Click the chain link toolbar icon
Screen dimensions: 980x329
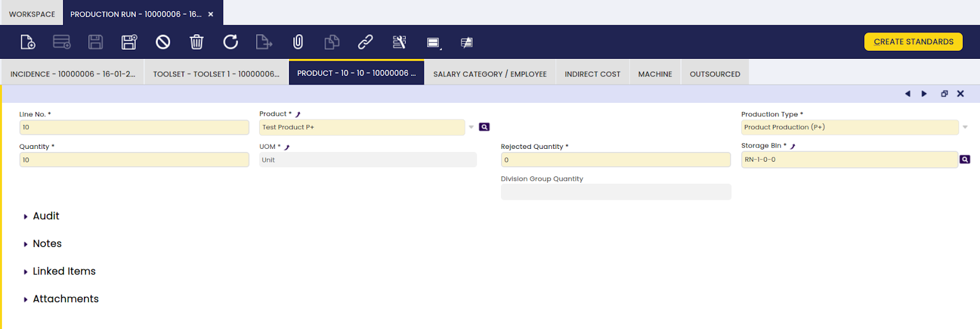(365, 42)
